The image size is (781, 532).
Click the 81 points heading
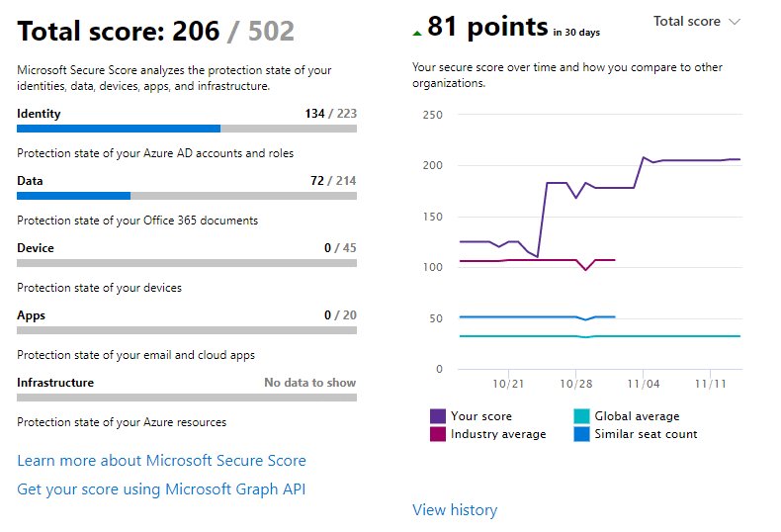487,28
